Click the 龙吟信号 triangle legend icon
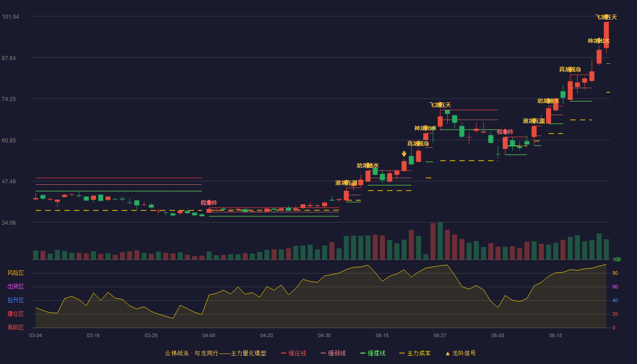 [448, 353]
